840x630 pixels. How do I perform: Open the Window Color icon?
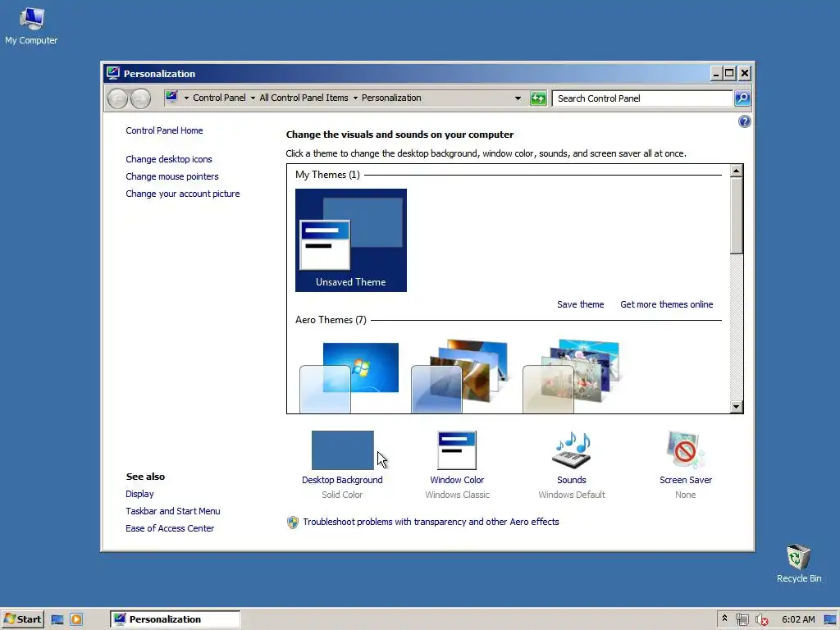click(x=456, y=450)
